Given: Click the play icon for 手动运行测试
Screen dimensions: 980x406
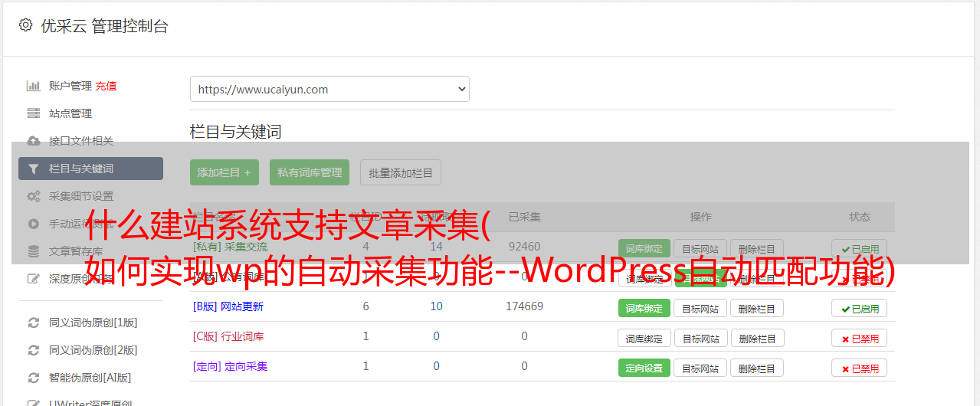Looking at the screenshot, I should click(x=33, y=224).
